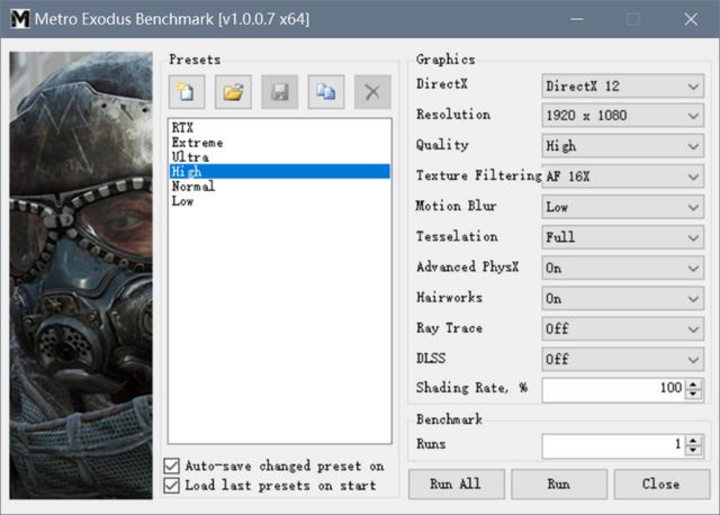The width and height of the screenshot is (720, 515).
Task: Expand the Ray Trace dropdown
Action: click(x=623, y=329)
